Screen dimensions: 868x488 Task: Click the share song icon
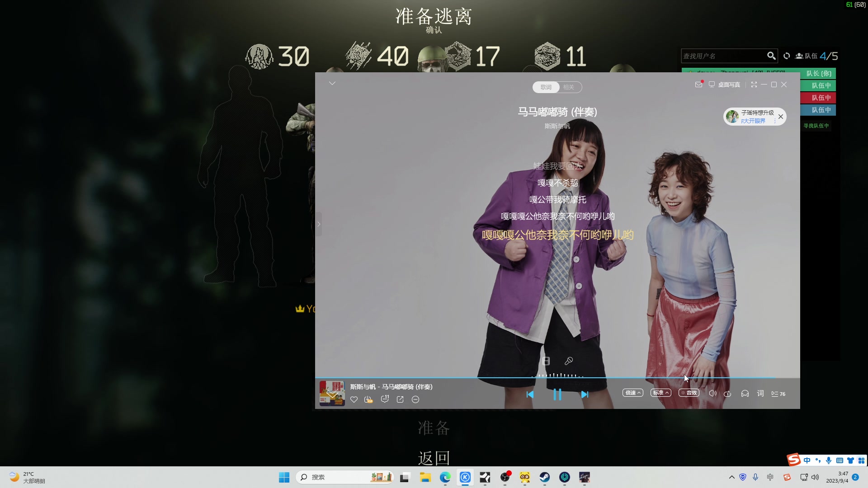pyautogui.click(x=400, y=399)
